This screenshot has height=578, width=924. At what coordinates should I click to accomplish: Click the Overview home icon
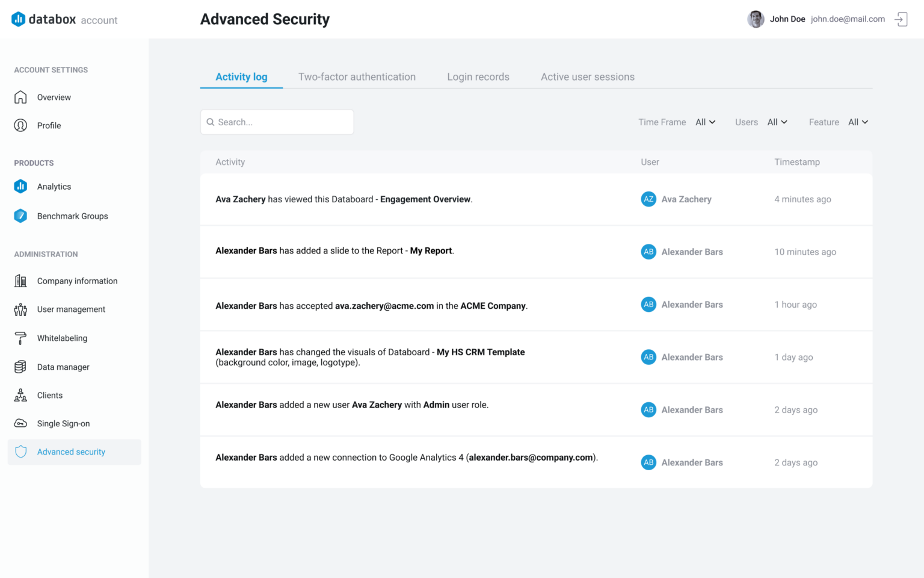20,97
